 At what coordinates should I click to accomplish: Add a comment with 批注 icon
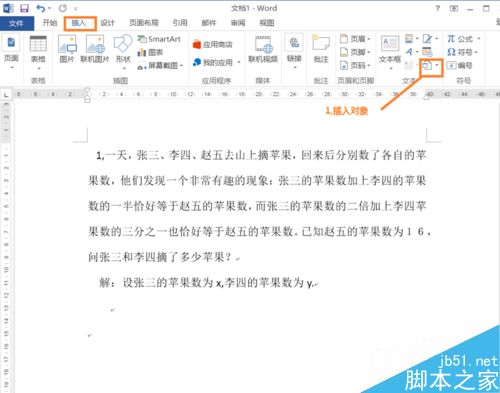coord(321,49)
